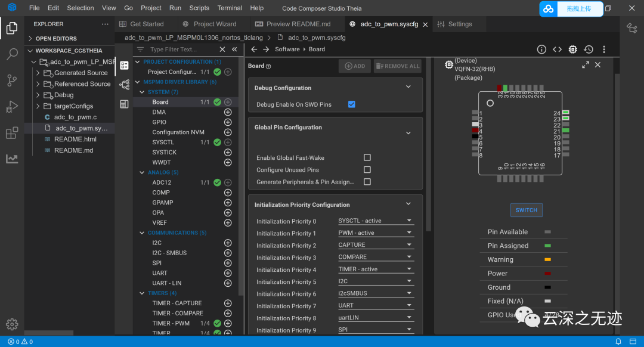Show generated code with the brackets icon

point(557,49)
